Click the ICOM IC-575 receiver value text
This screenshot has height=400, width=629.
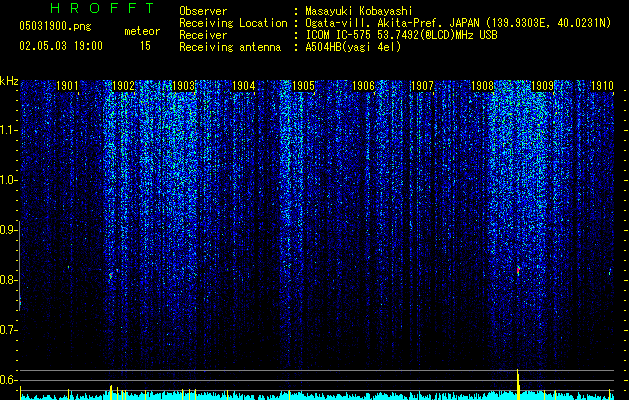pyautogui.click(x=401, y=35)
